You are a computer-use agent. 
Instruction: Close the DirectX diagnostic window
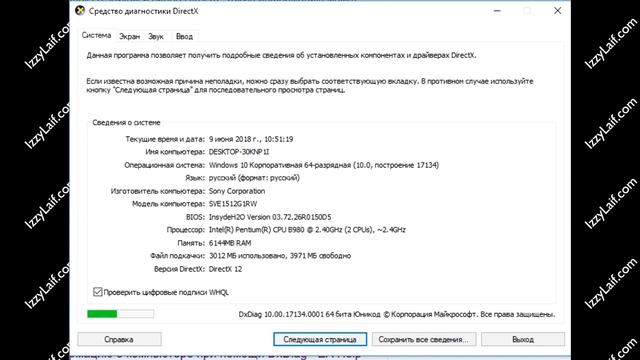(x=558, y=11)
